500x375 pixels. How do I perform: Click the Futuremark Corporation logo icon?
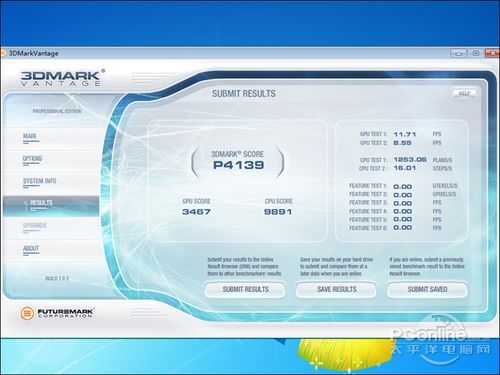point(27,313)
